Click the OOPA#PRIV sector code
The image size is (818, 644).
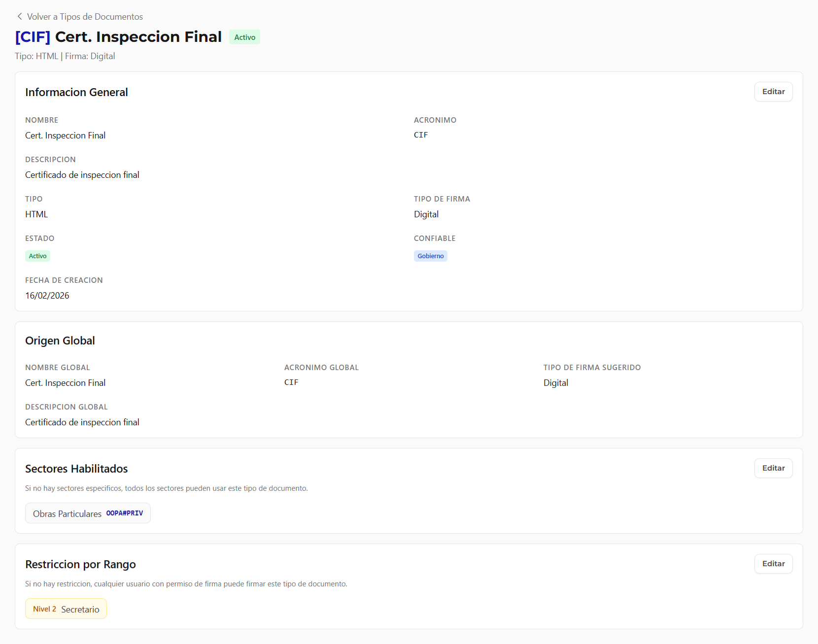click(125, 513)
